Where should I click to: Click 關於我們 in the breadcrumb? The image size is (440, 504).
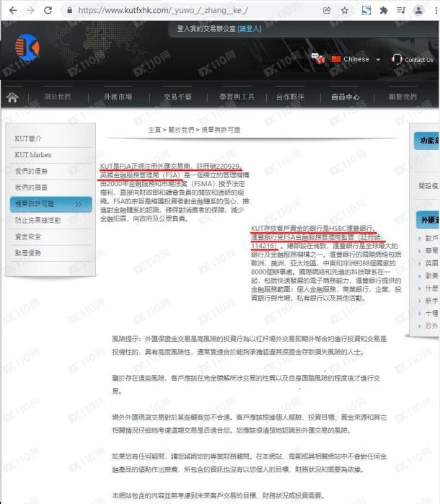(181, 130)
